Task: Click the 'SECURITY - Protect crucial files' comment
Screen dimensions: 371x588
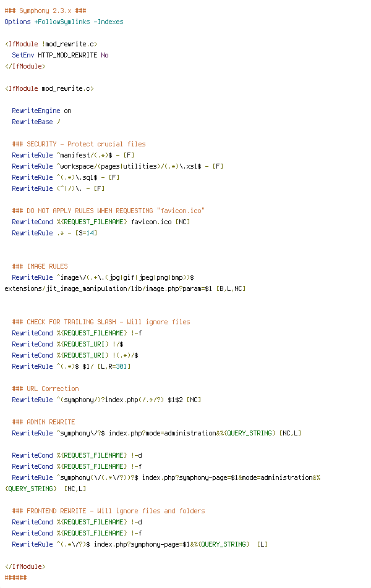Action: coord(79,144)
